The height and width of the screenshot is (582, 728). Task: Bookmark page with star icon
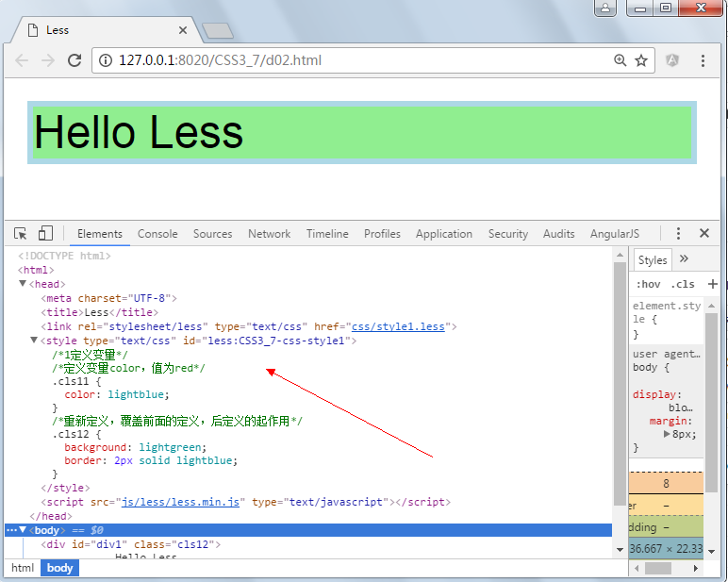click(641, 60)
